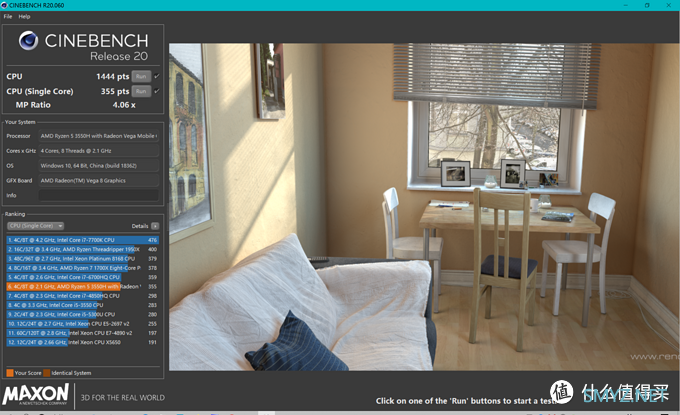Open the Help menu
This screenshot has width=680, height=415.
24,16
